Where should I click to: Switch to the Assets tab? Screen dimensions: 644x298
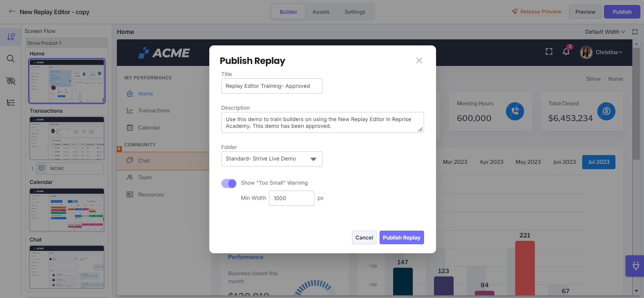321,12
